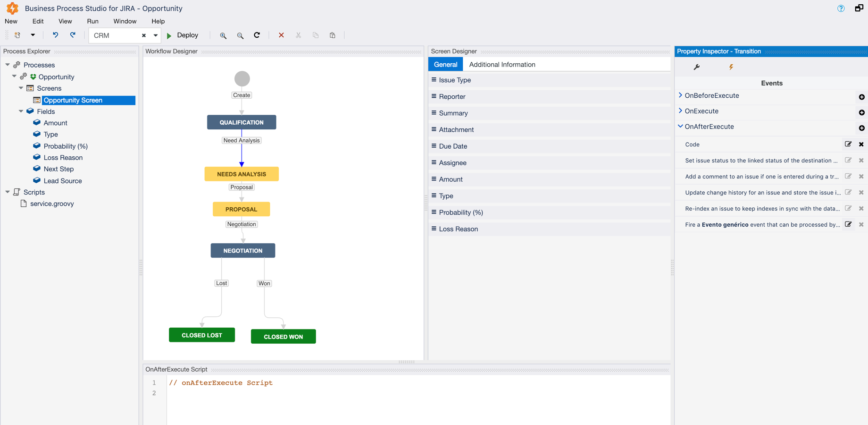Click the Won transition label
The width and height of the screenshot is (868, 425).
click(x=264, y=283)
